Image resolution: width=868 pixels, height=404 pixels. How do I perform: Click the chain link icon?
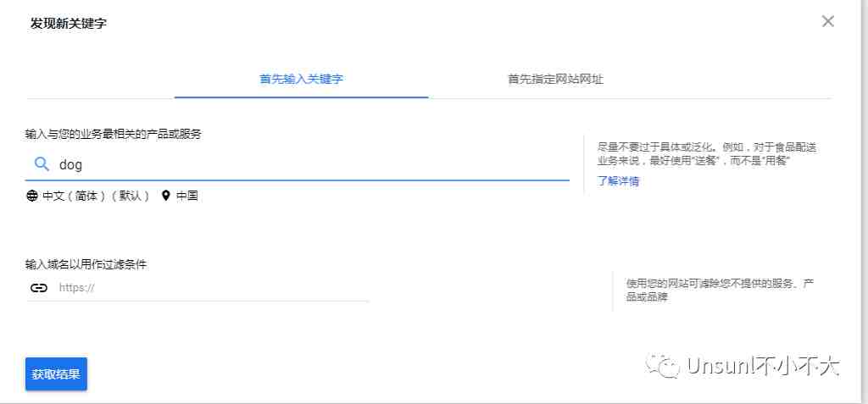39,288
